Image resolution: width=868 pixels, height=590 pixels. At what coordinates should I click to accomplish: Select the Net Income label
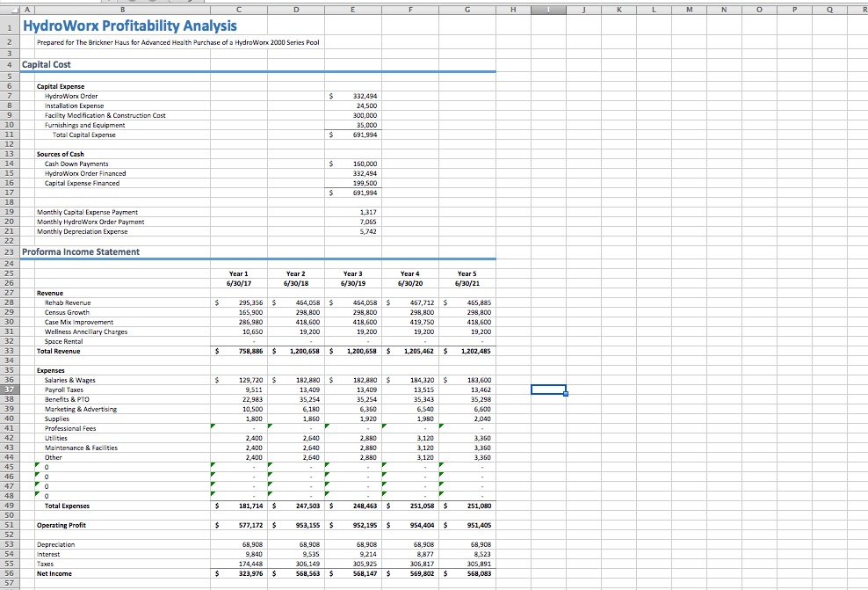[x=54, y=574]
